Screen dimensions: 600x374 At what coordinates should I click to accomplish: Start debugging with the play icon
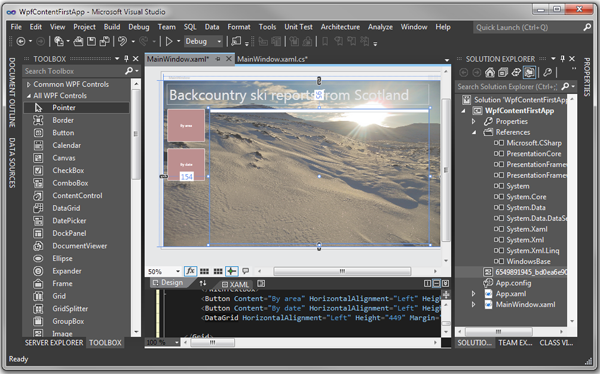(x=169, y=41)
